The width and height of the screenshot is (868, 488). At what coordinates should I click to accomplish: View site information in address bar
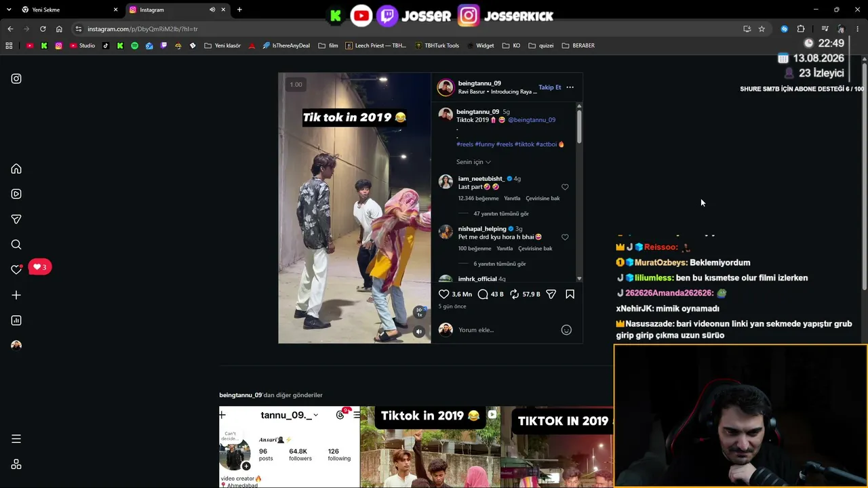[78, 29]
